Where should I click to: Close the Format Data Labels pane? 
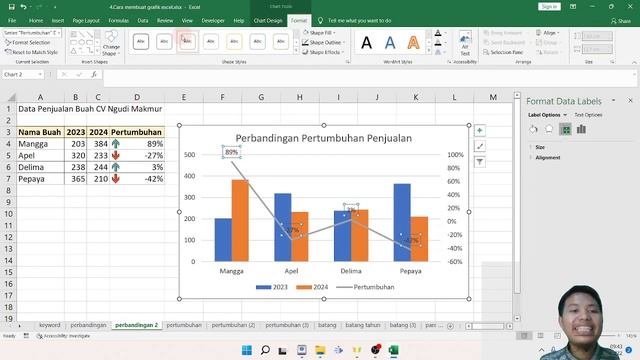pos(630,100)
